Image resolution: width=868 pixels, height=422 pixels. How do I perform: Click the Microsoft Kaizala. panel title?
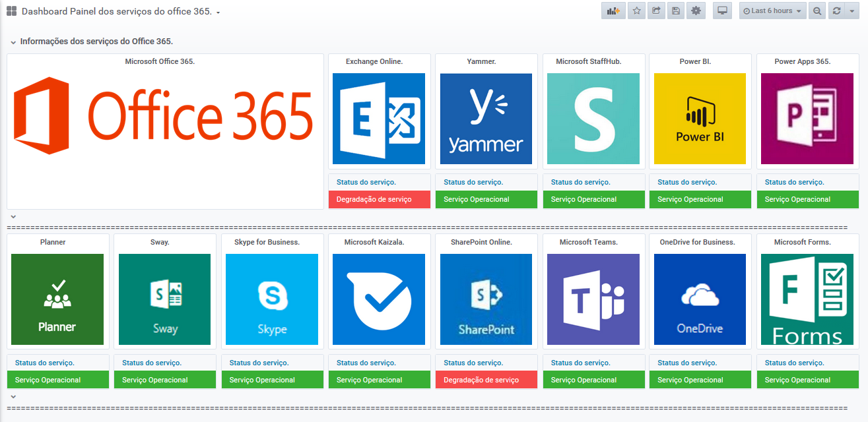[374, 242]
